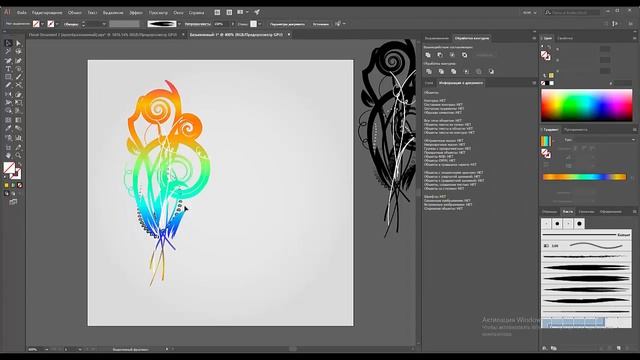Select the Magic Wand tool

click(8, 51)
